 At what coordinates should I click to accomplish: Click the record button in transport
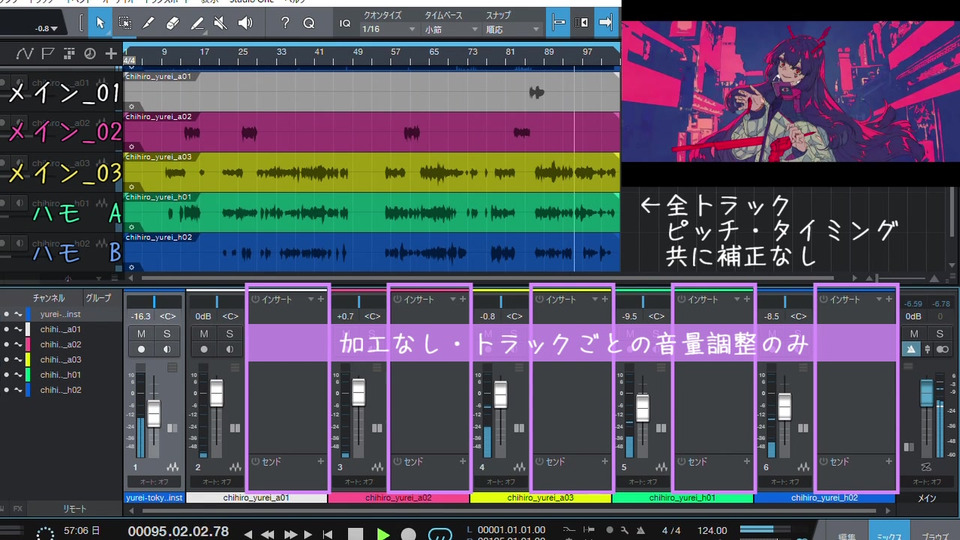click(x=408, y=534)
